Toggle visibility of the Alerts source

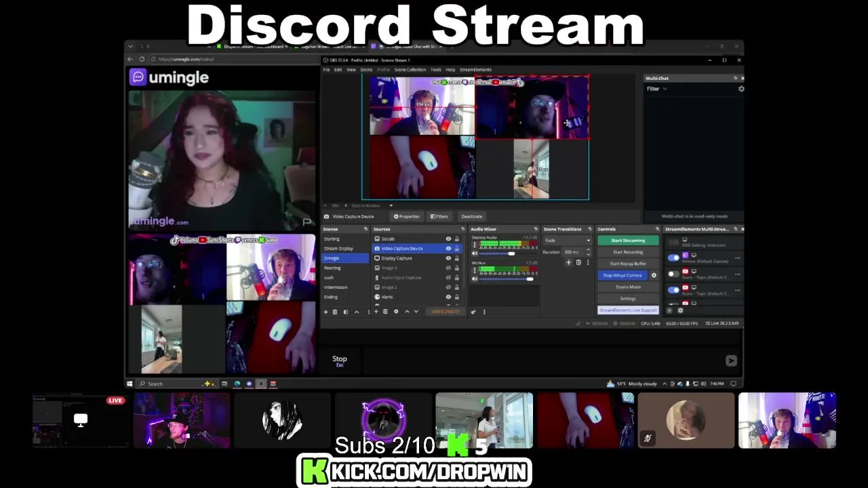coord(448,297)
